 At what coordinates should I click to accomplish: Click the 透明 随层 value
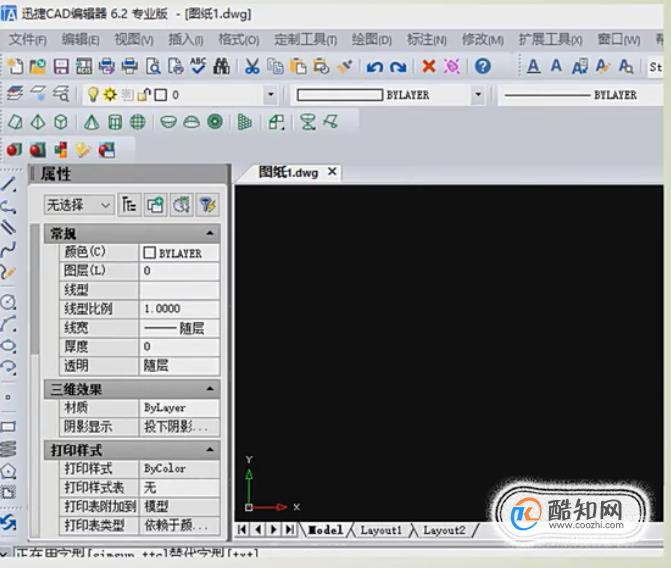tap(179, 366)
